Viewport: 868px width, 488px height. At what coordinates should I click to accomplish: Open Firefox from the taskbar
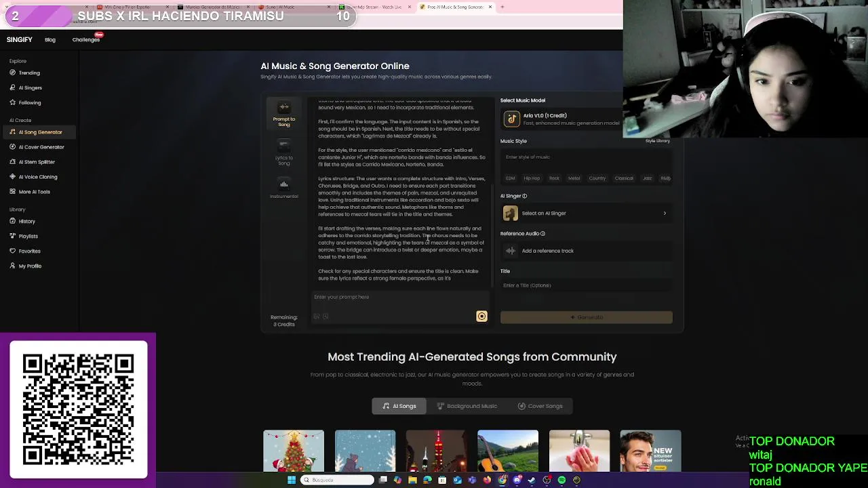(x=487, y=480)
